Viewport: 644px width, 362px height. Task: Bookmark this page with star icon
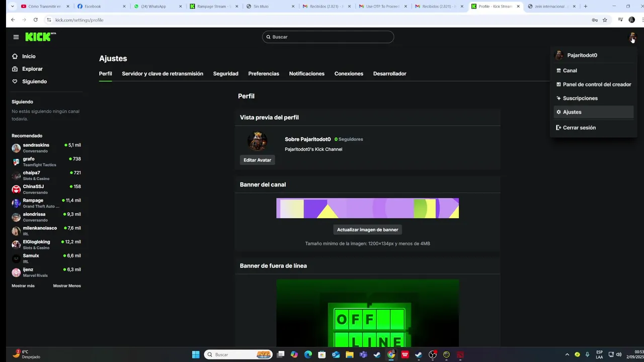click(605, 20)
